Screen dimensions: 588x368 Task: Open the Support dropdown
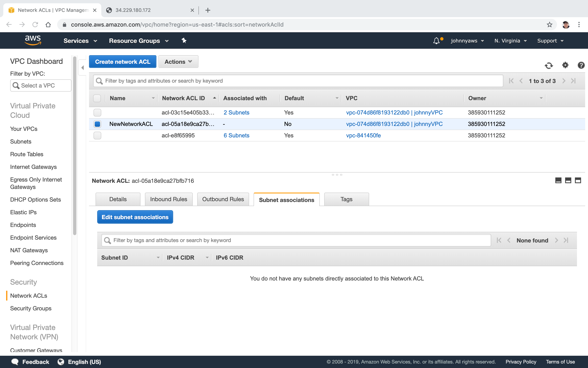point(550,41)
